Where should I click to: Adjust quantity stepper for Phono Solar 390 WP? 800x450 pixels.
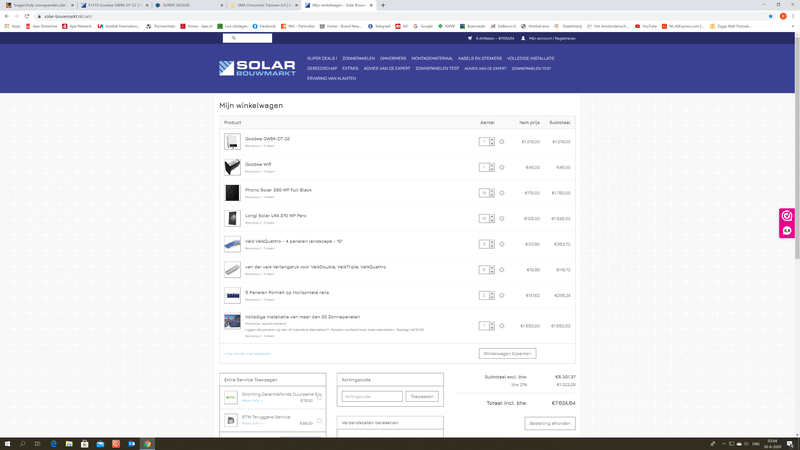pyautogui.click(x=492, y=193)
